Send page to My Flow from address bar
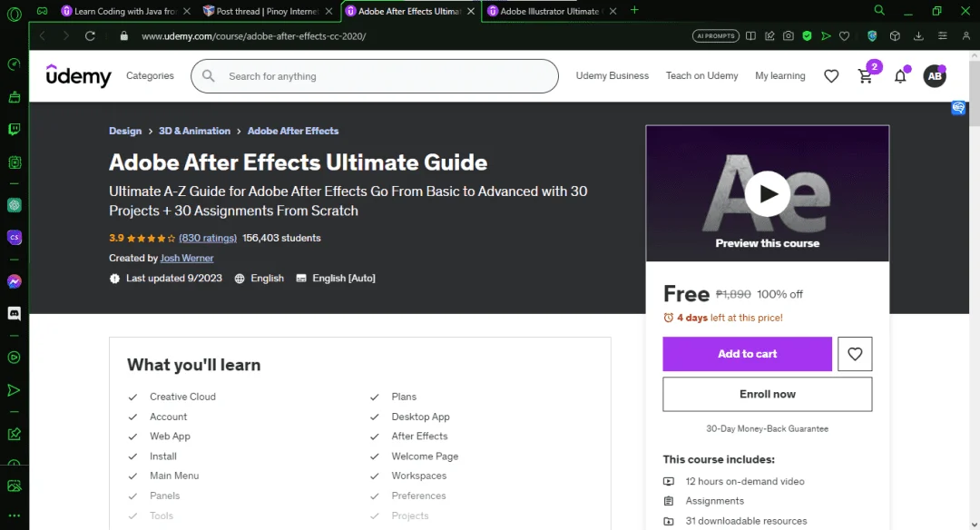 826,36
